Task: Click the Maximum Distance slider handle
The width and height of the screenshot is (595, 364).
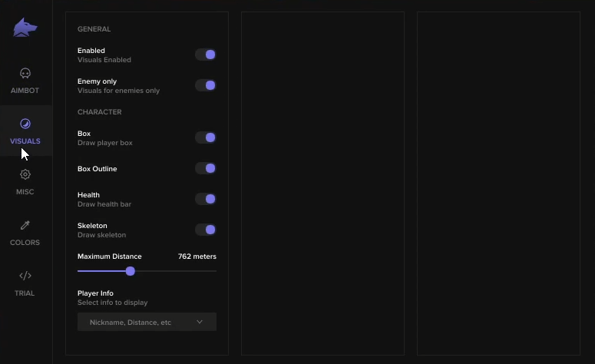Action: coord(131,271)
